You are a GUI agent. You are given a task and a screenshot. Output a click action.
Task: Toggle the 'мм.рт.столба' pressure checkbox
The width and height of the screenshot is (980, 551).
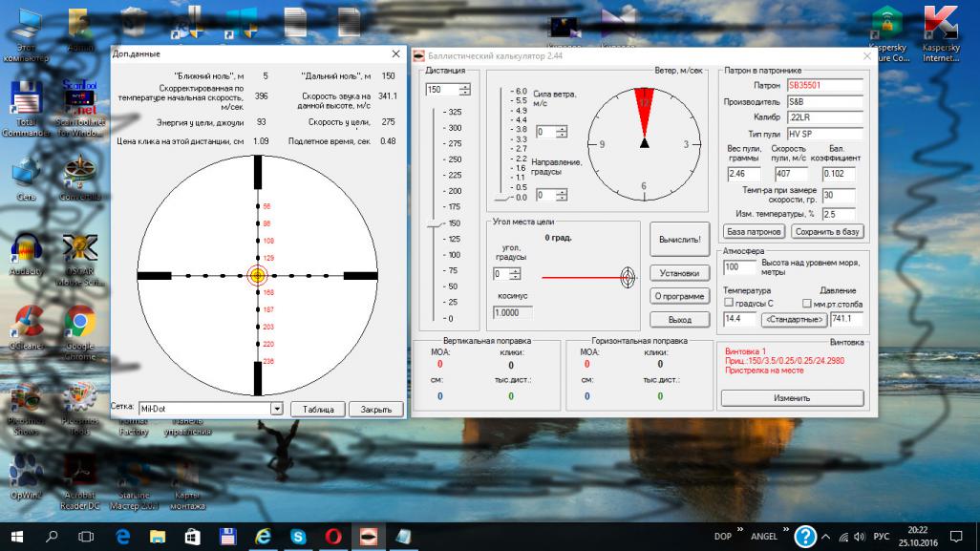pyautogui.click(x=807, y=303)
